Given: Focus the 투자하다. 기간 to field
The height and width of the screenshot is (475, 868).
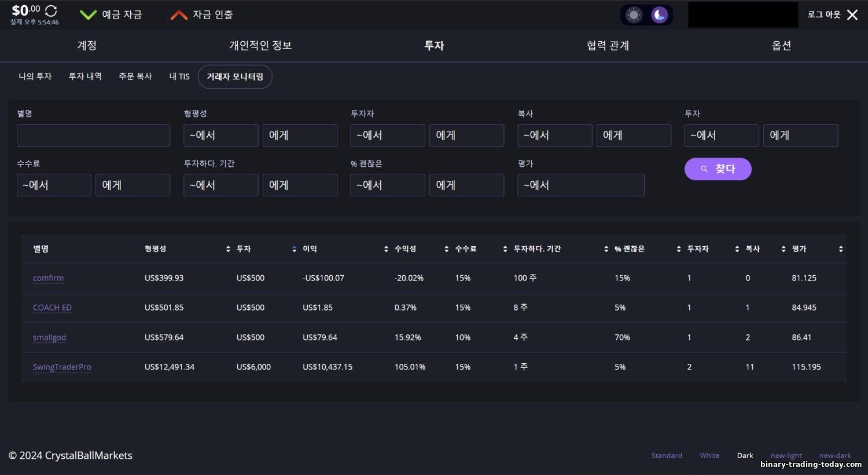Looking at the screenshot, I should point(300,185).
